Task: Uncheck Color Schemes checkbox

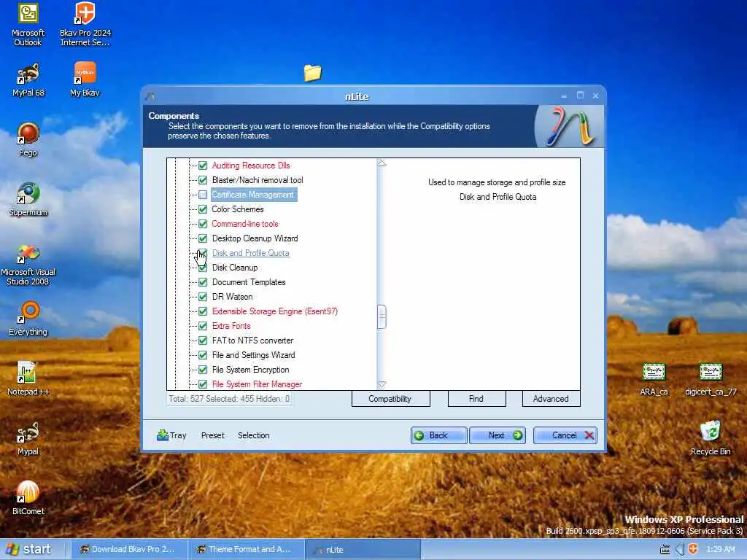Action: click(203, 209)
